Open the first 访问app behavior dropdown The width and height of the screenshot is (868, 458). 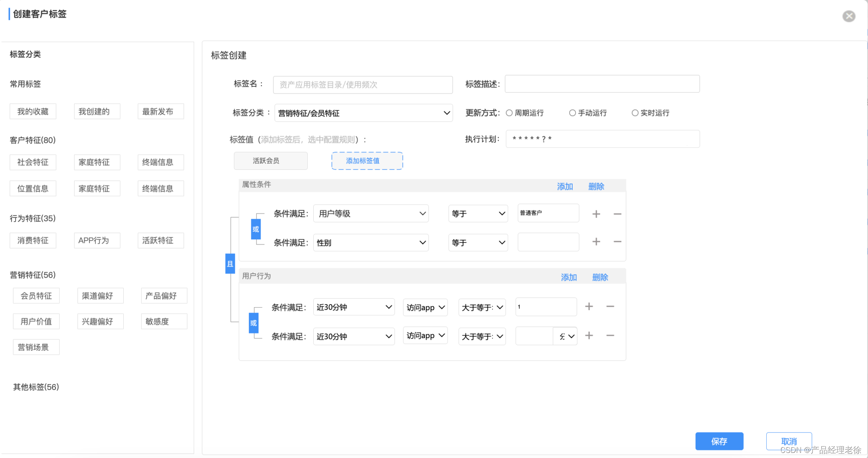(425, 307)
